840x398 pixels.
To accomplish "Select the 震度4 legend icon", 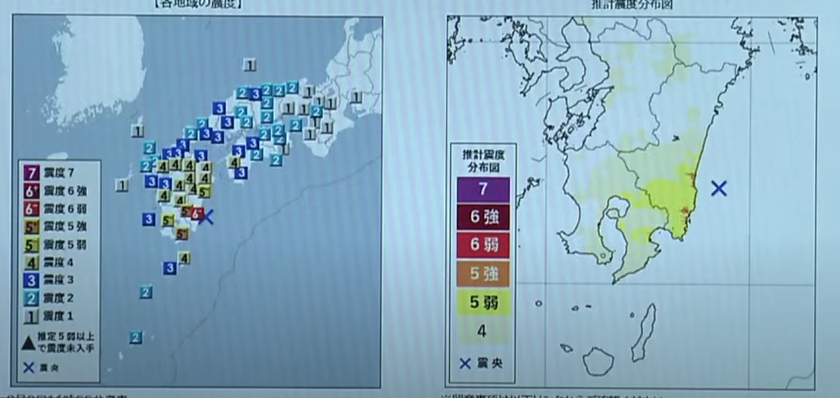I will coord(32,262).
